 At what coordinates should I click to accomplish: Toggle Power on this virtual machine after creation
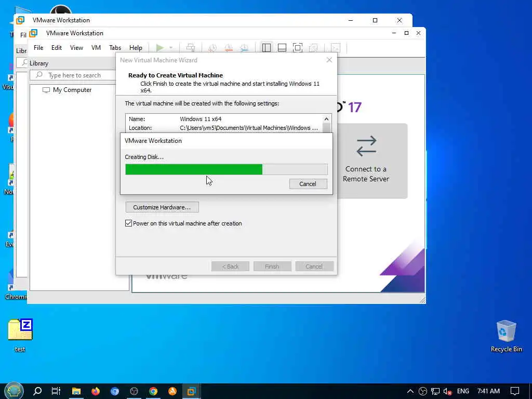click(129, 223)
